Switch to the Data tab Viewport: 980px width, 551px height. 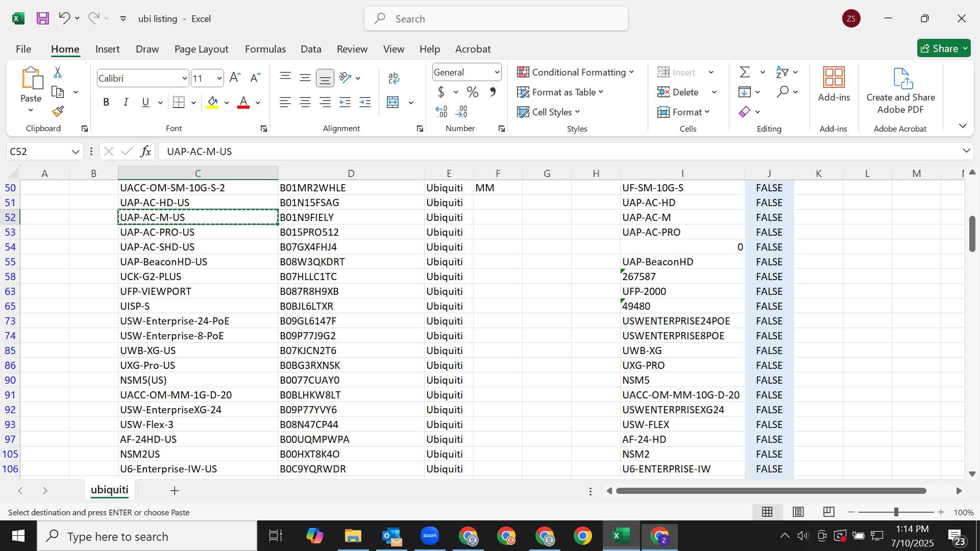pyautogui.click(x=311, y=49)
